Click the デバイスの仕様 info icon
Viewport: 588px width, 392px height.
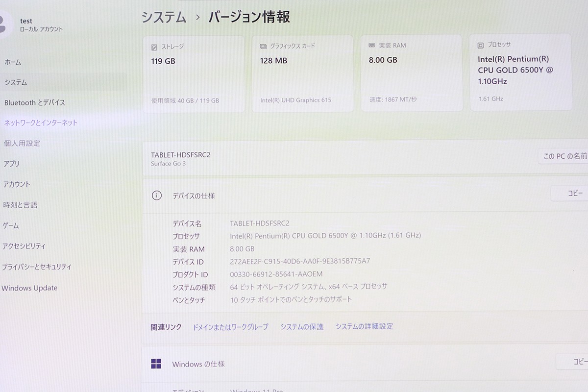coord(157,196)
